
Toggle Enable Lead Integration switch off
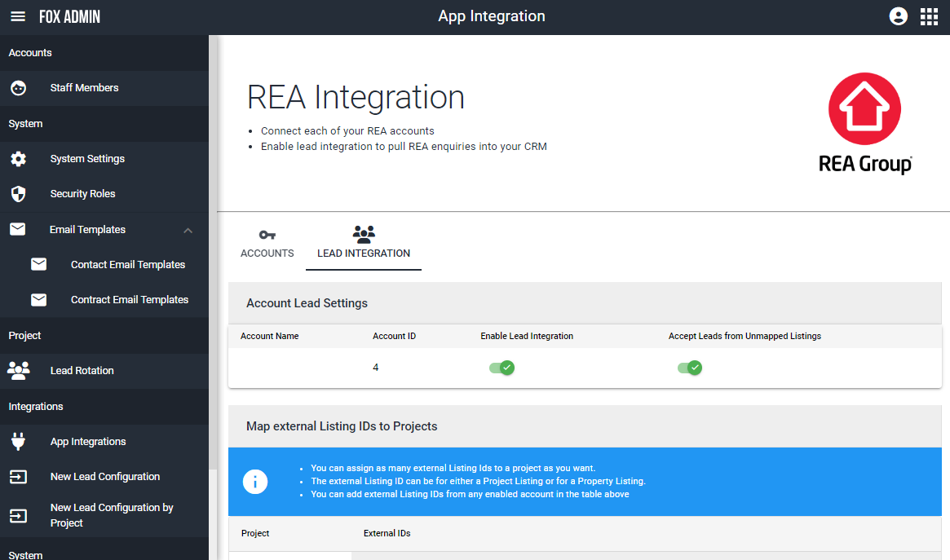[x=502, y=368]
